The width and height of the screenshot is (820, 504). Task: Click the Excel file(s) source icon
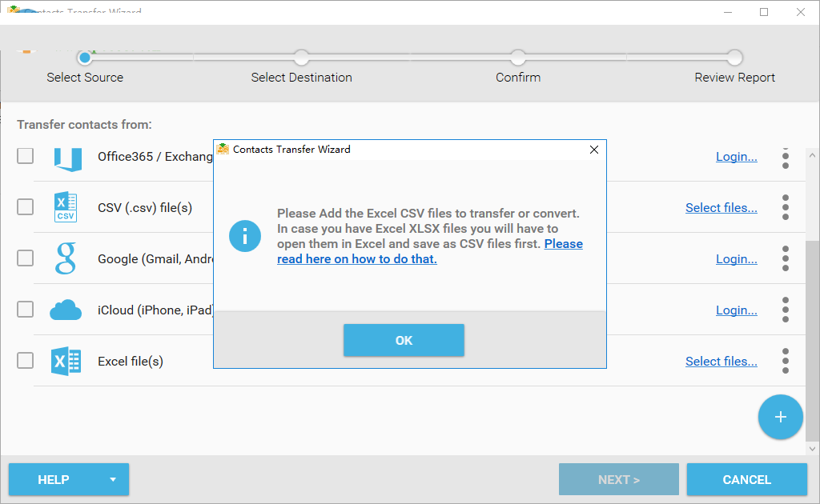click(x=66, y=362)
